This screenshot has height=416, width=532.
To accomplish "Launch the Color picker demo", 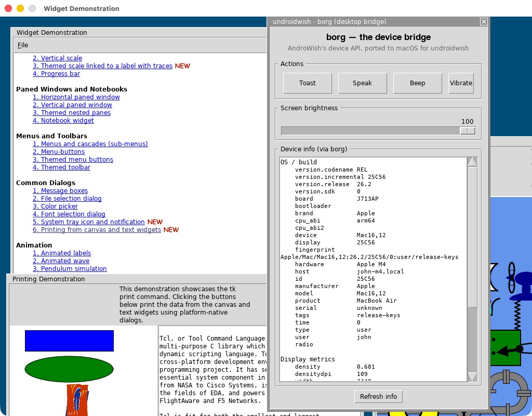I will tap(55, 206).
